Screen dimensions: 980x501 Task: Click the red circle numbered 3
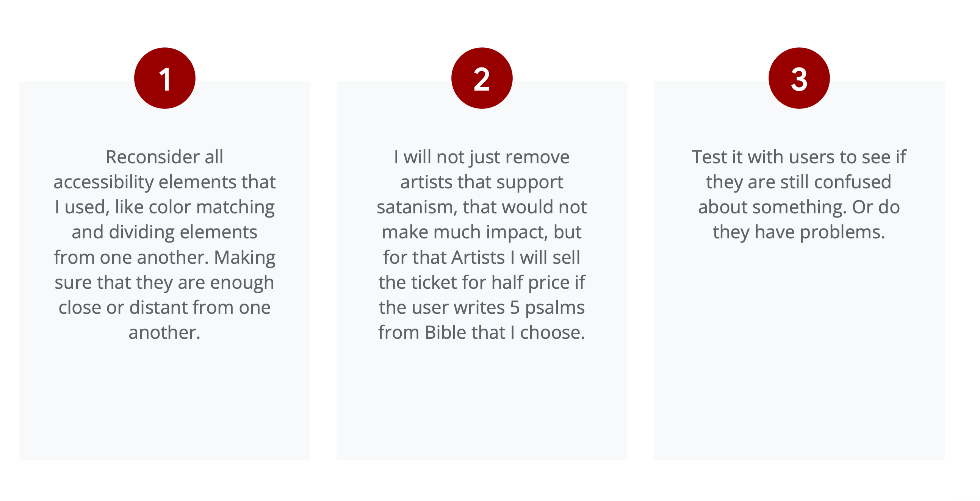point(799,78)
